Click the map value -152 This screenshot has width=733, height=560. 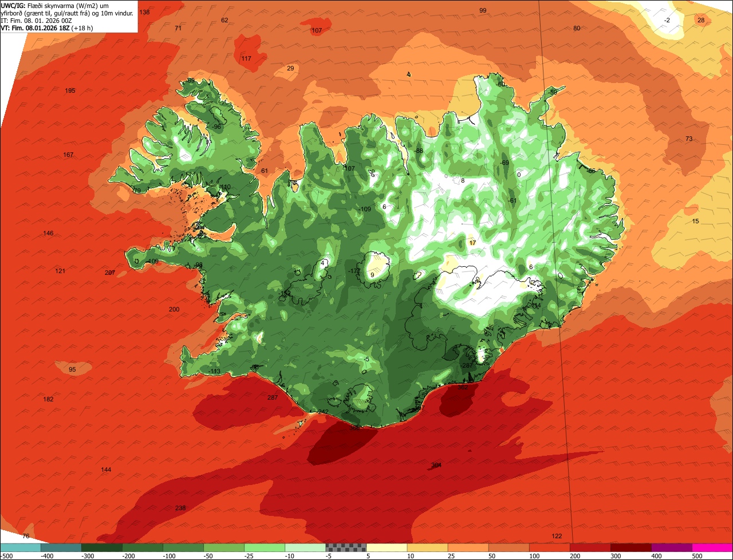pos(285,293)
